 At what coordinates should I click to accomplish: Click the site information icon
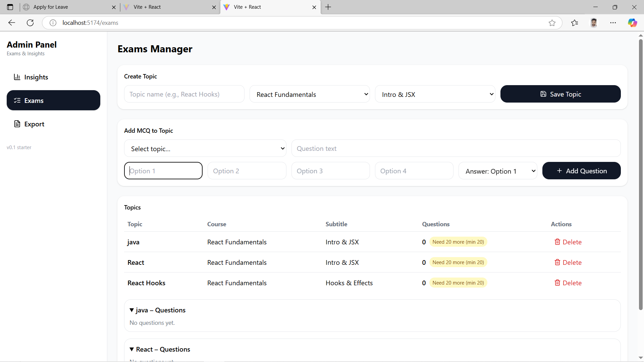point(53,23)
